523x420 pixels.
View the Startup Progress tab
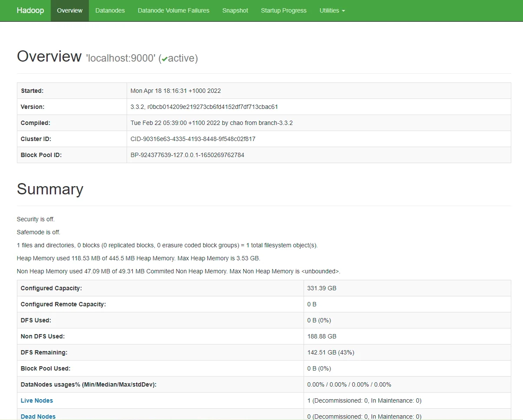[284, 10]
